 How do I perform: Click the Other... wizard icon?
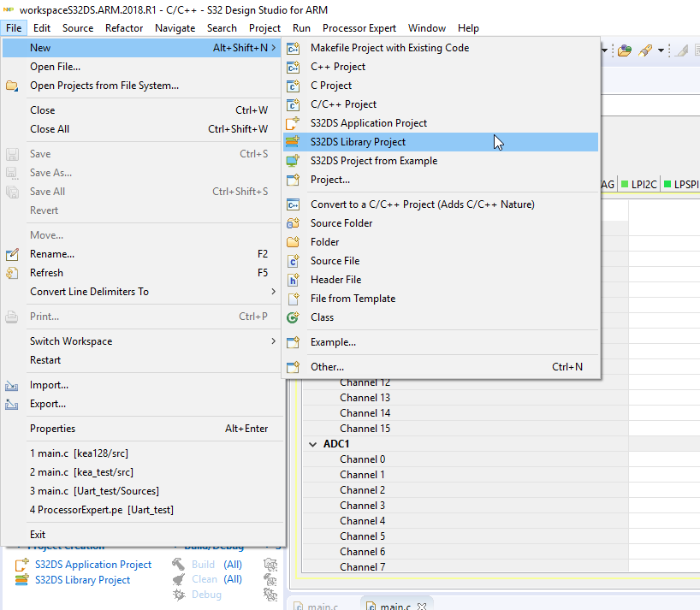293,367
